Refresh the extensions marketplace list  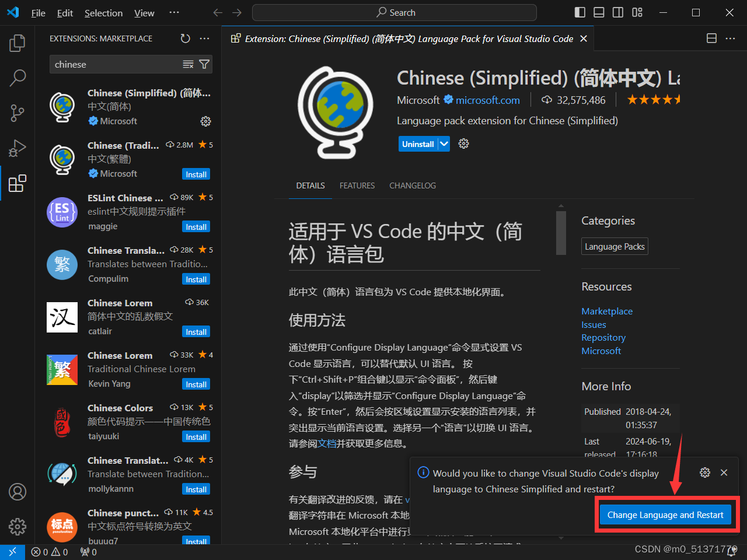coord(186,38)
